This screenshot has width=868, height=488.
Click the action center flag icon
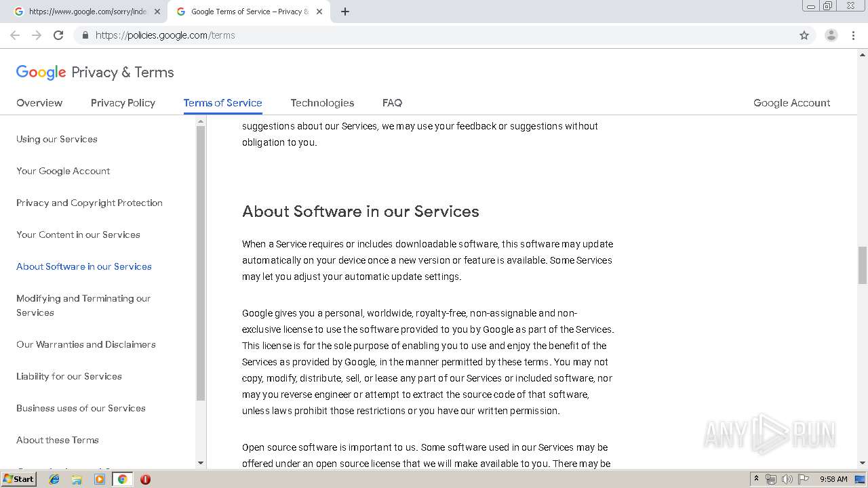804,479
